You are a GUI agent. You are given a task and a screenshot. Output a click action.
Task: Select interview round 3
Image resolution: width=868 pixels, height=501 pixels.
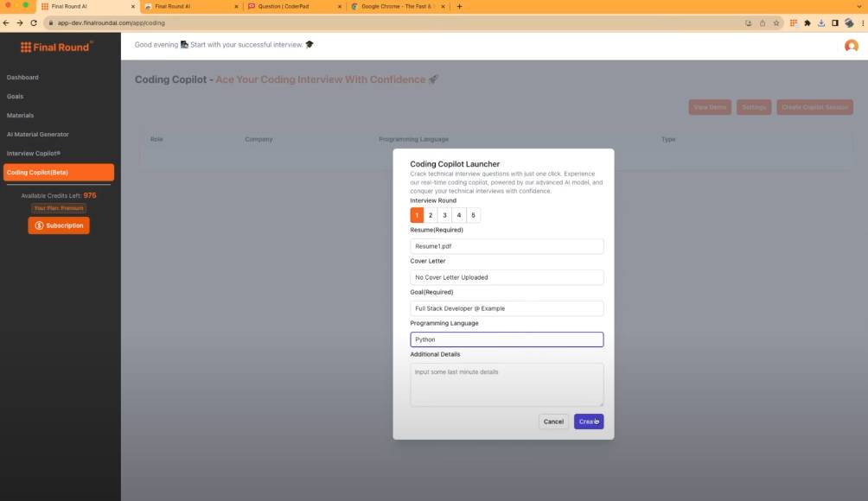click(x=444, y=215)
